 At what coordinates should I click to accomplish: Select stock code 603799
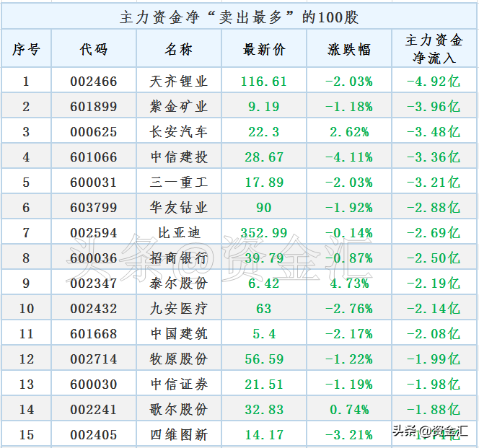point(94,208)
